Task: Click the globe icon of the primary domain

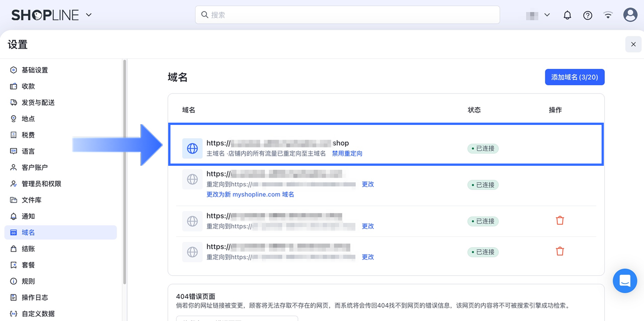Action: 192,148
